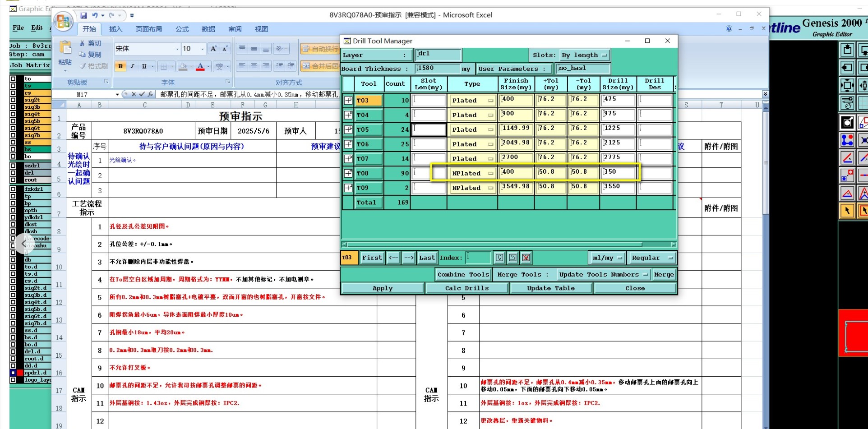Click the Merge button
The width and height of the screenshot is (868, 429).
coord(664,274)
